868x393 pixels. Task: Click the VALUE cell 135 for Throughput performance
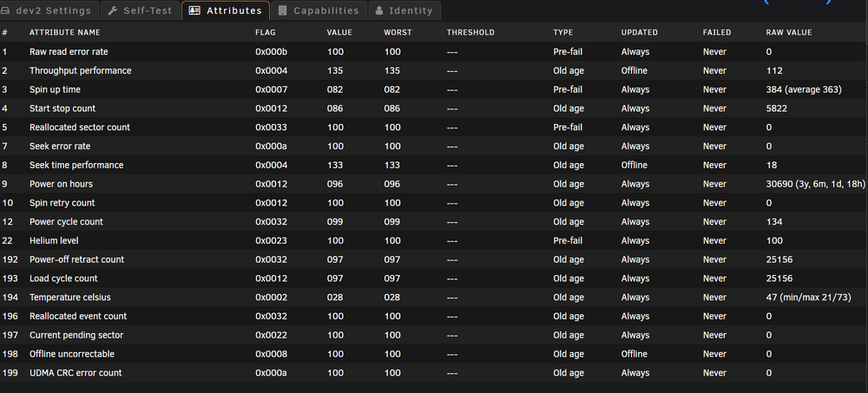pyautogui.click(x=335, y=71)
